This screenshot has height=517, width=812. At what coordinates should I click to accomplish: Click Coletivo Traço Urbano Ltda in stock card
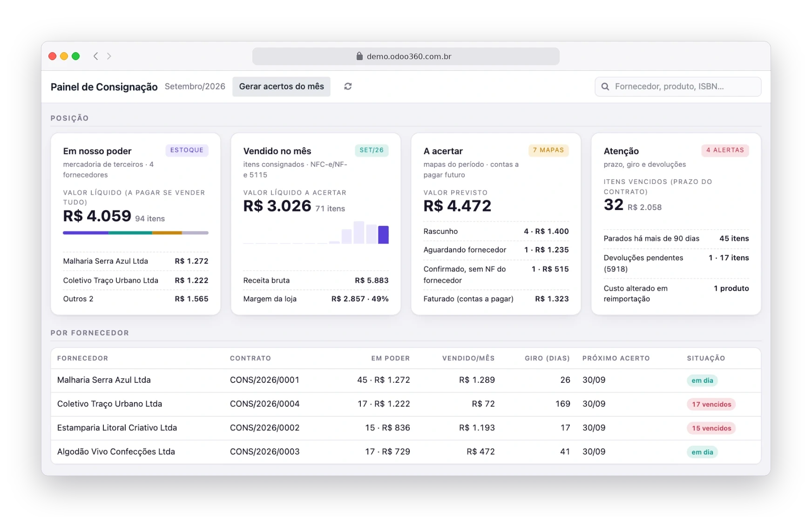tap(135, 280)
